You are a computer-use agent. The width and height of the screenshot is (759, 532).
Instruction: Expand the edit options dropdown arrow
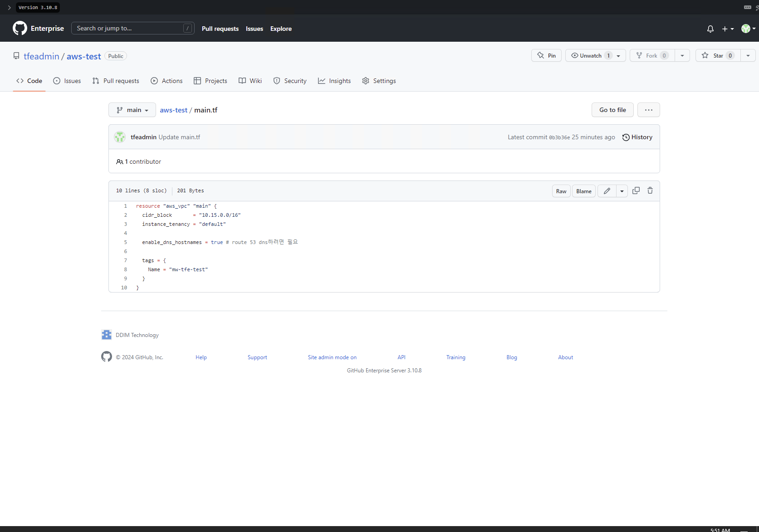(622, 191)
